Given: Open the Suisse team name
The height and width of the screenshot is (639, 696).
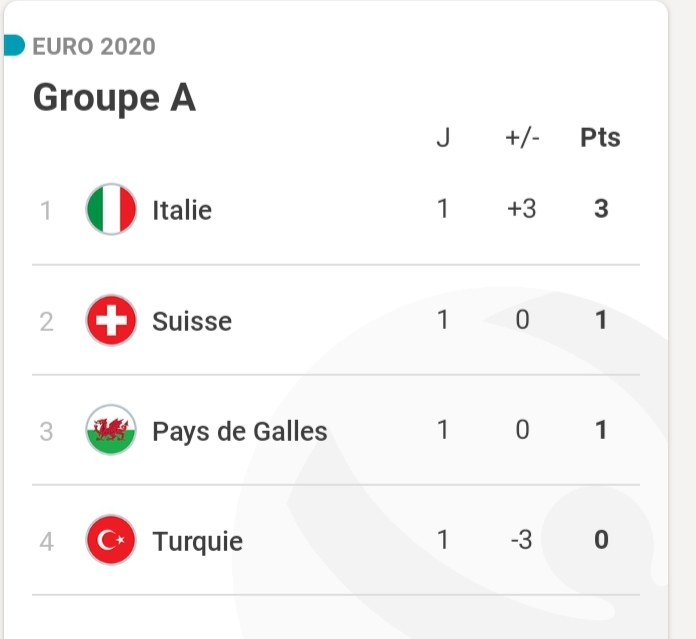Looking at the screenshot, I should 192,321.
